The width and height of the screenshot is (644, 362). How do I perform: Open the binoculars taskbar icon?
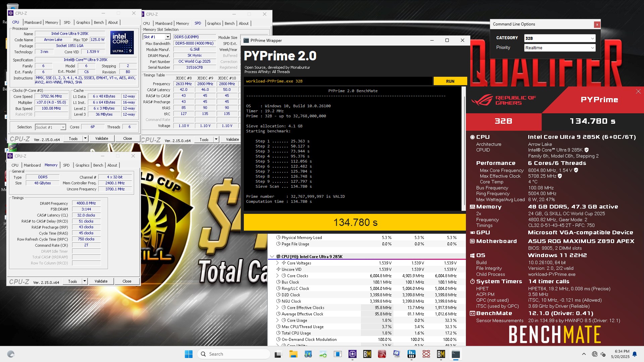(308, 354)
